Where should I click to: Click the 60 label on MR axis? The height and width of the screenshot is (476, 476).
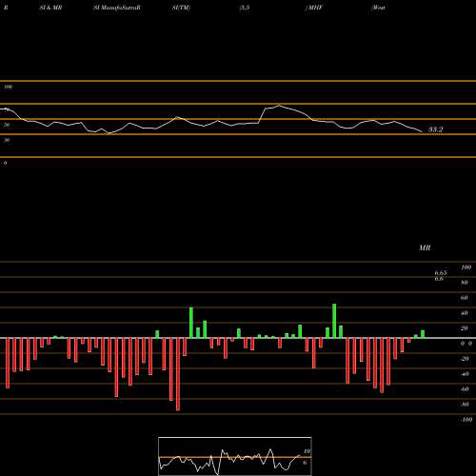pyautogui.click(x=465, y=298)
